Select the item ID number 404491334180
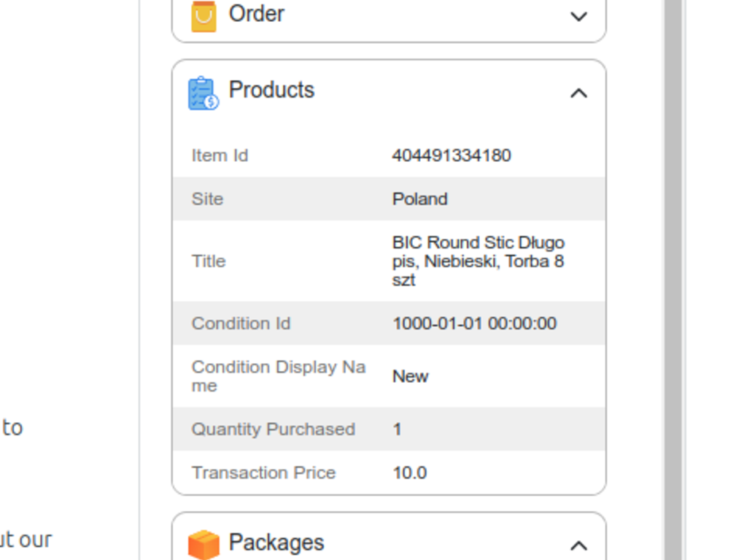 452,155
